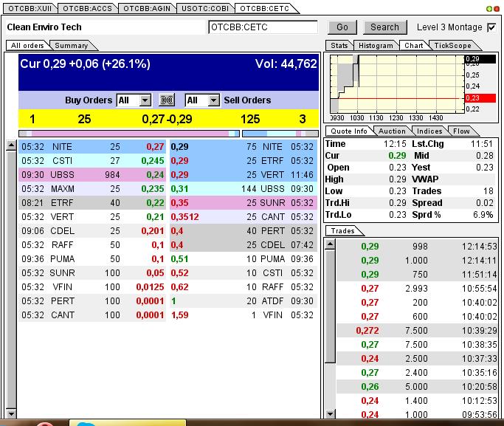
Task: Click the link icon between order filters
Action: point(167,100)
